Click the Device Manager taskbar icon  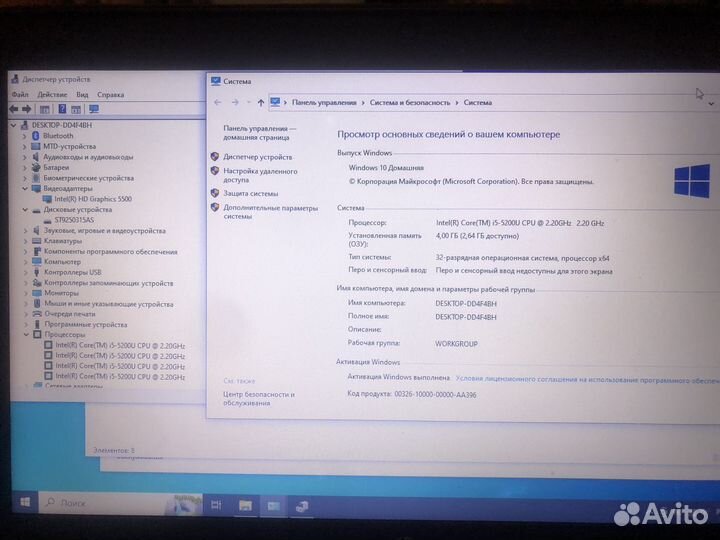(302, 507)
